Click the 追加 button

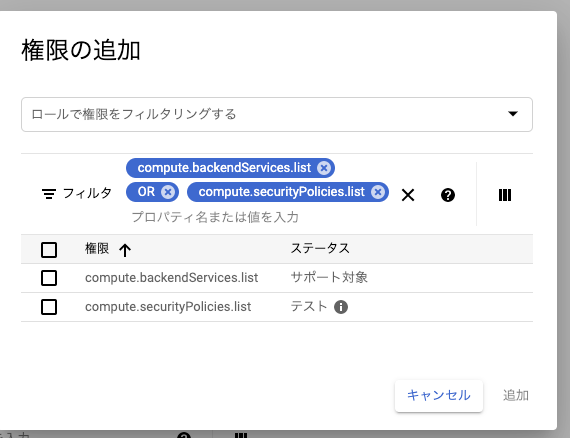pyautogui.click(x=515, y=395)
